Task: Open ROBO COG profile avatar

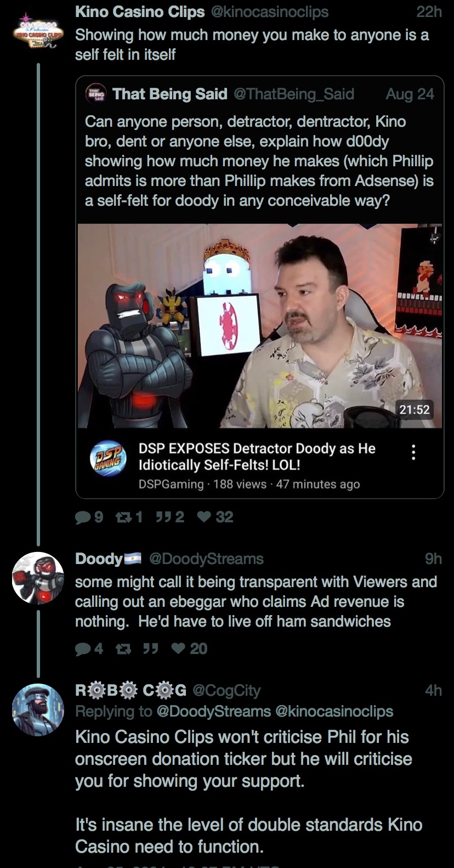Action: click(38, 710)
